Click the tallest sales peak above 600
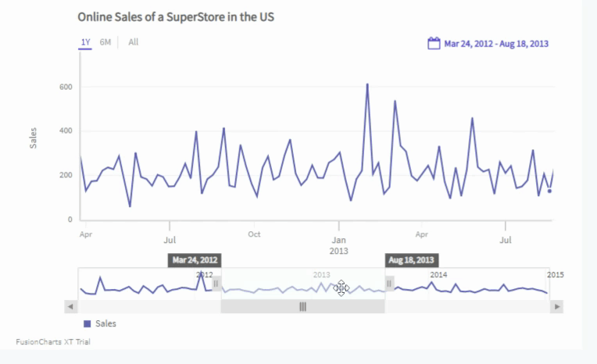This screenshot has width=597, height=364. [x=367, y=84]
